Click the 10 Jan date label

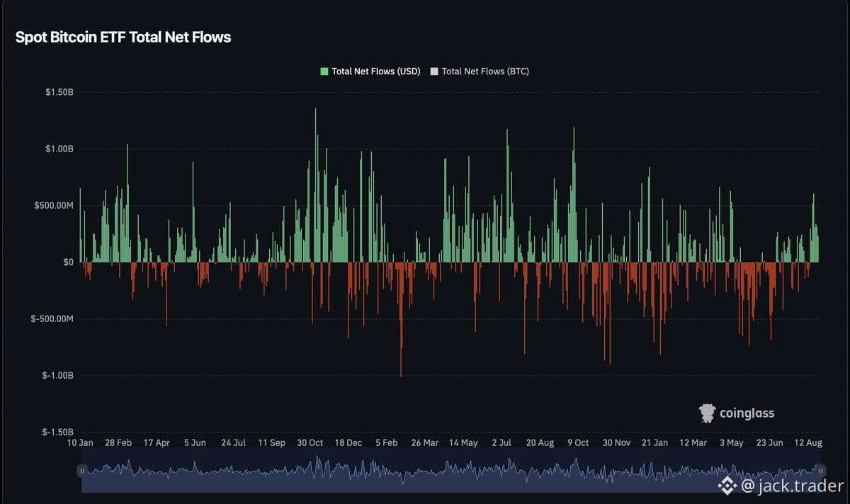coord(80,443)
